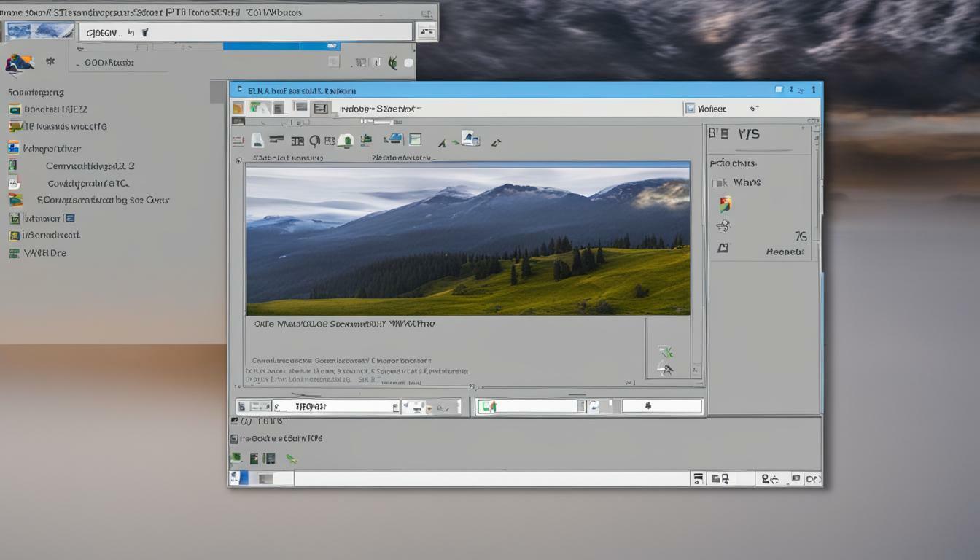The image size is (980, 560).
Task: Click the rotate tool icon in the right sidebar
Action: pos(723,225)
